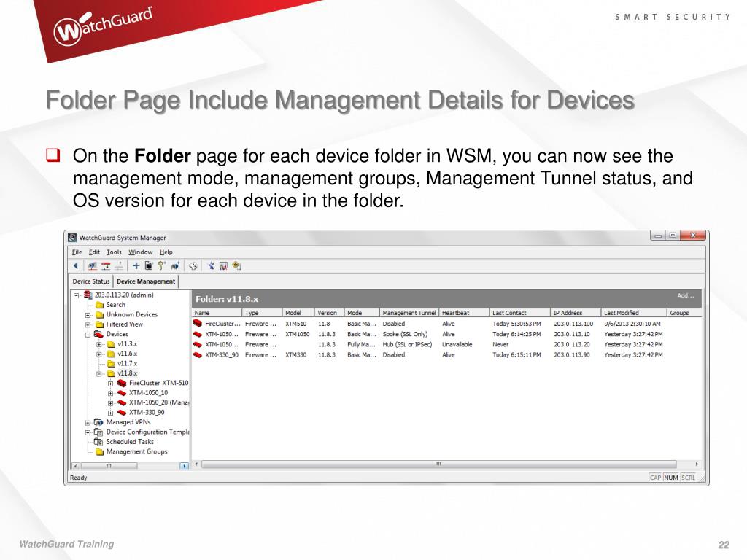
Task: Click the 'Hub (SSL or IPSec)' cell
Action: (x=407, y=344)
